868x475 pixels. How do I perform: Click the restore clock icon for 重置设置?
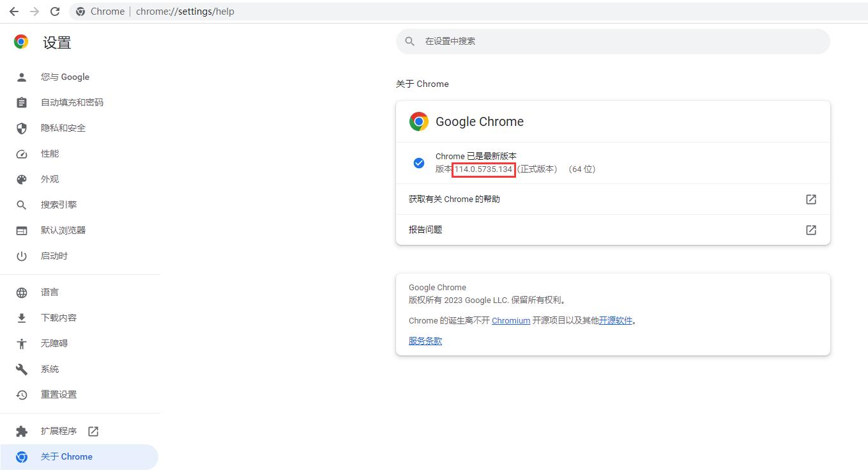[x=22, y=394]
